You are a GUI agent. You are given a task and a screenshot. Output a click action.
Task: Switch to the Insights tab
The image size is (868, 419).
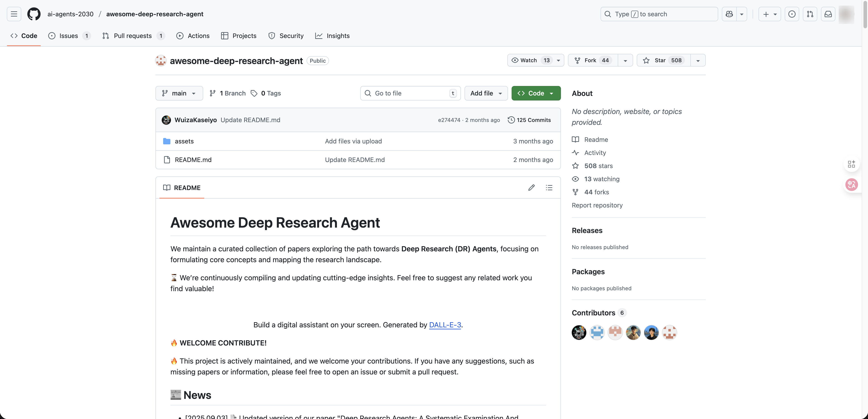point(332,36)
